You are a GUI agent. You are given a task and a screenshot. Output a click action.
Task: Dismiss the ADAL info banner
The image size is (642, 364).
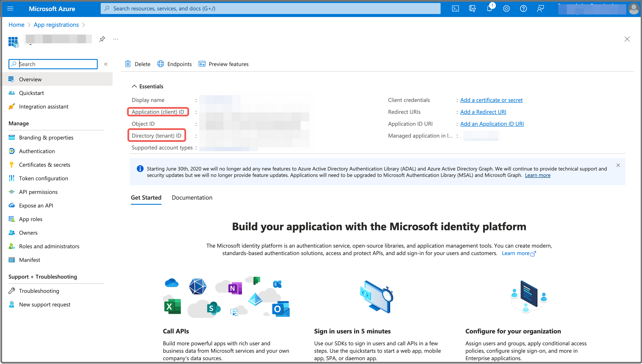click(x=618, y=165)
